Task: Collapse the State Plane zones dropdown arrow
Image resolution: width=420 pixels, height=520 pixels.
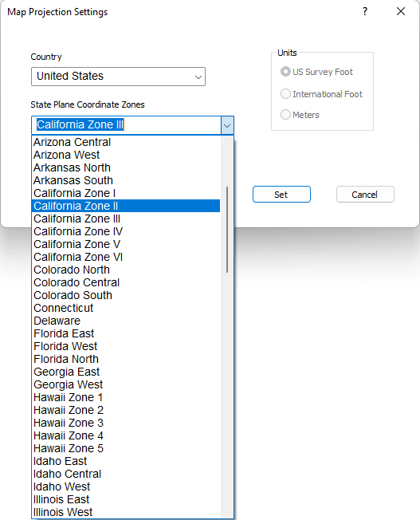Action: (227, 125)
